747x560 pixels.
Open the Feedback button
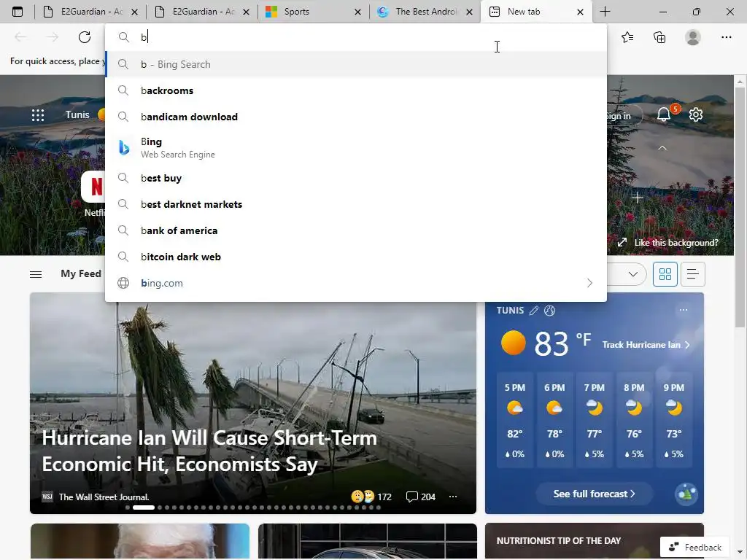694,547
